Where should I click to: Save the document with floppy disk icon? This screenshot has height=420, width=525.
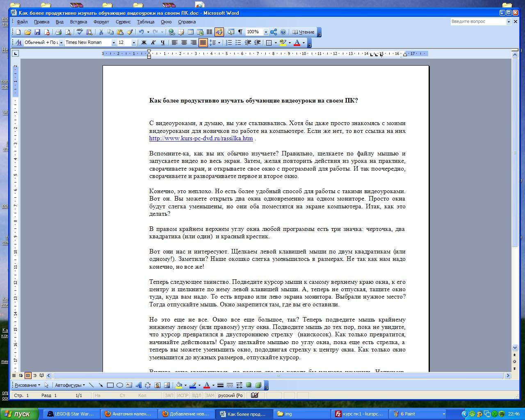click(37, 32)
